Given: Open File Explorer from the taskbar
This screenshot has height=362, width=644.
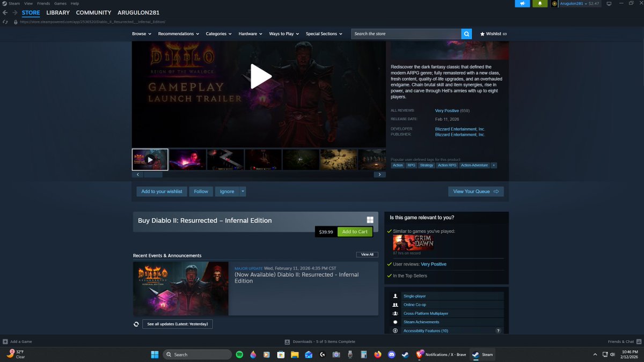Looking at the screenshot, I should click(x=295, y=354).
